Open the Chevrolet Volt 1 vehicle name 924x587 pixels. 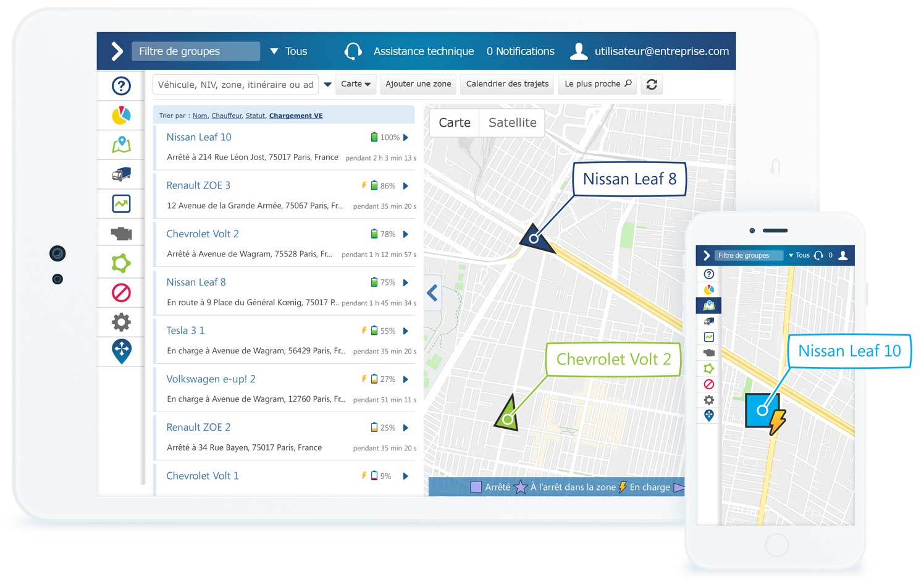pos(203,476)
